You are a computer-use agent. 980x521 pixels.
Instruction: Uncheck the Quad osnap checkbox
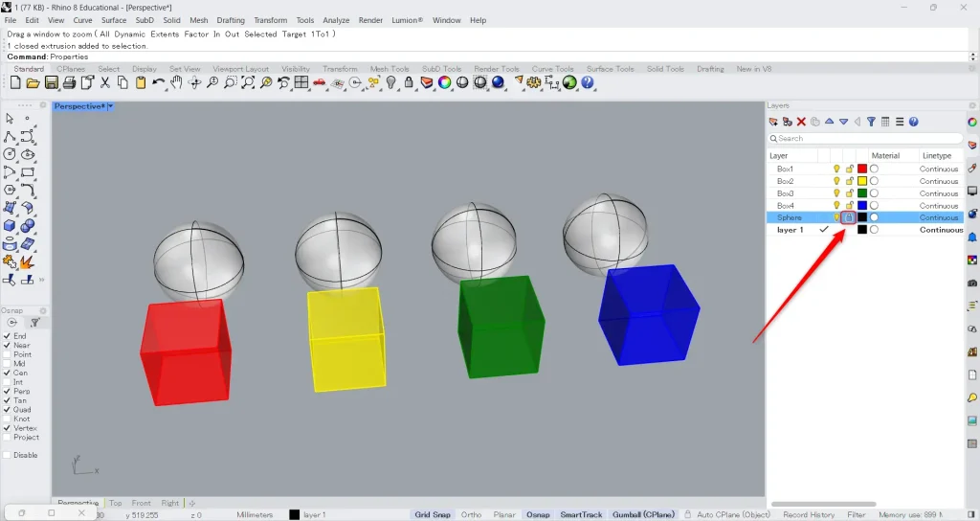pyautogui.click(x=8, y=410)
